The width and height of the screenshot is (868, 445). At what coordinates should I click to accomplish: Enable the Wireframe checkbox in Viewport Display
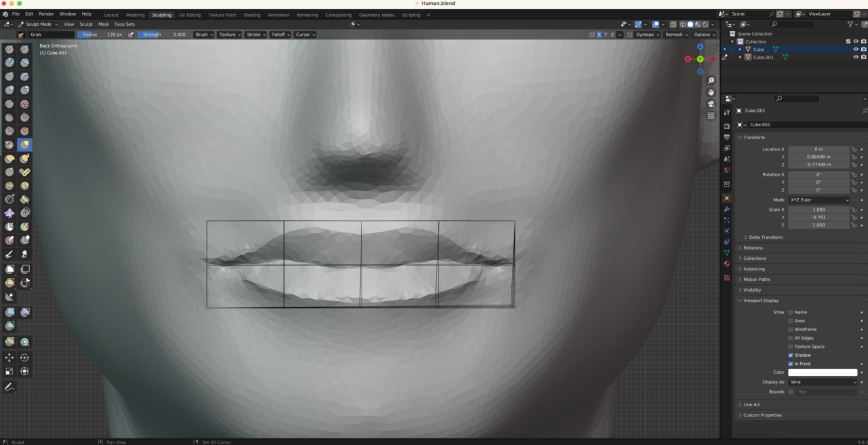point(791,330)
